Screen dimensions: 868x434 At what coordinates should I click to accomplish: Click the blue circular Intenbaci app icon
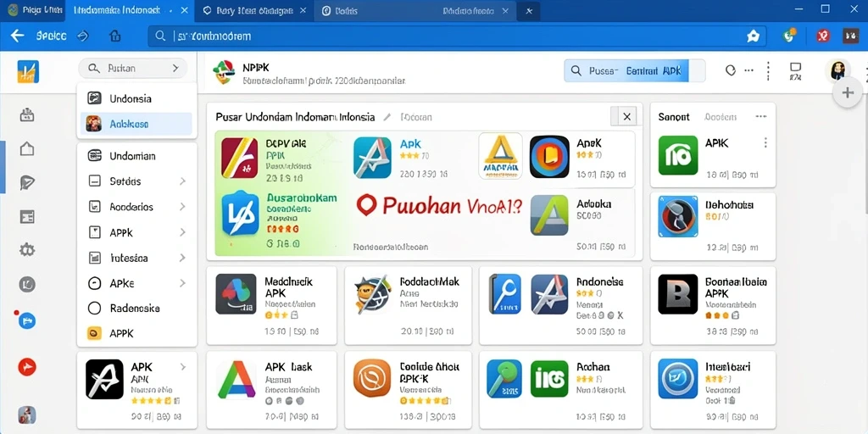(x=677, y=379)
